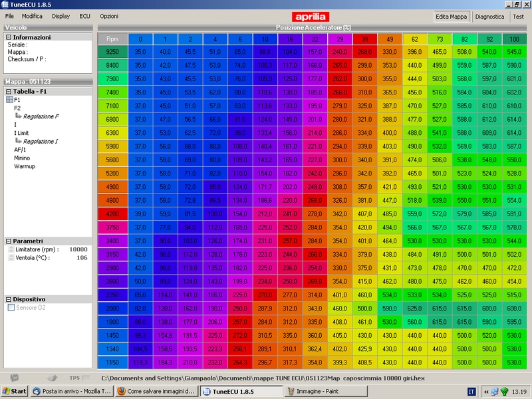Select cell with value 362,4

click(315, 348)
